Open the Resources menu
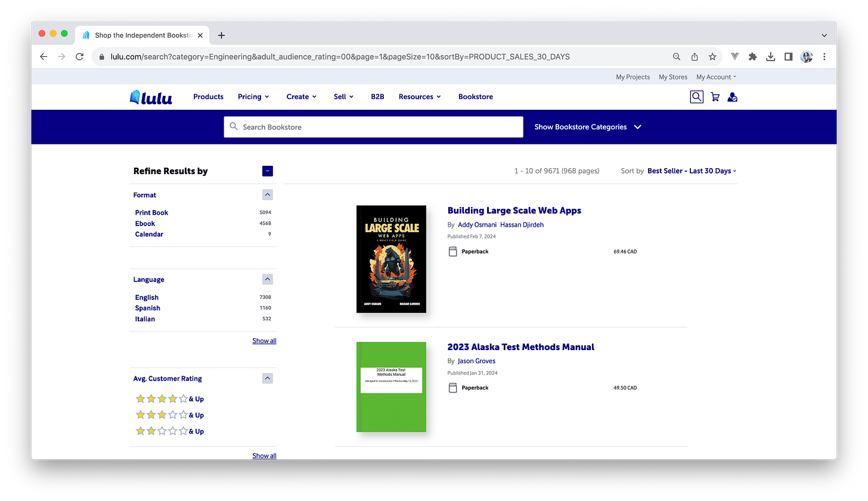 (420, 97)
